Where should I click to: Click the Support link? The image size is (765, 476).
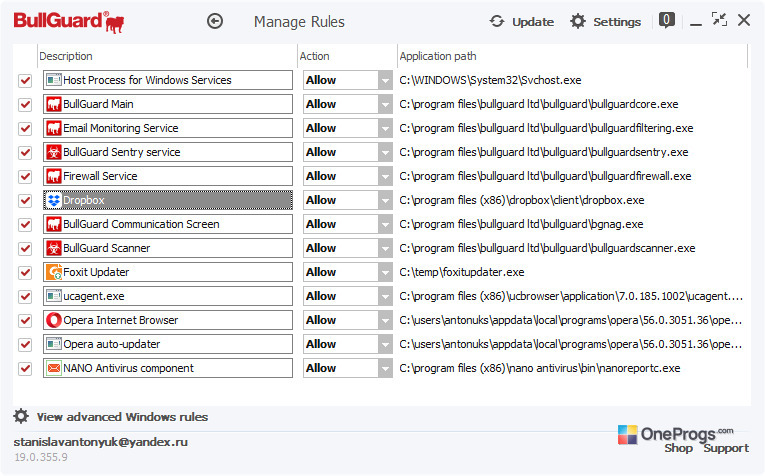click(x=726, y=448)
